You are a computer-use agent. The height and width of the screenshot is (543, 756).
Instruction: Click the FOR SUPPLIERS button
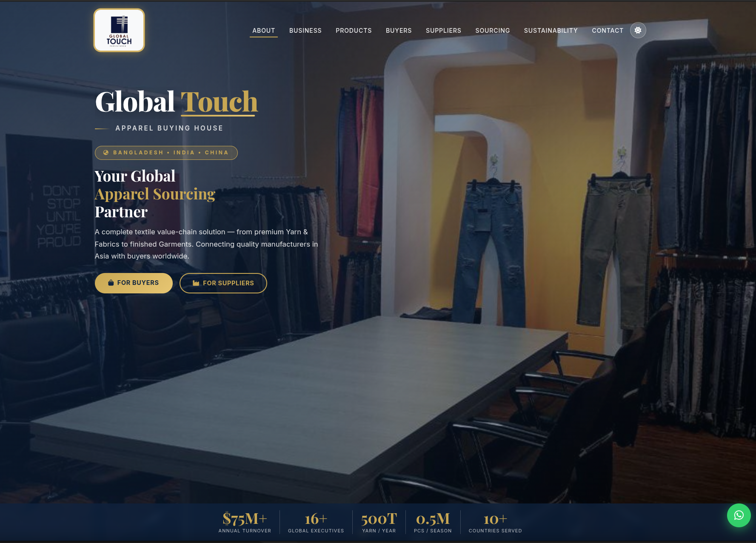click(x=223, y=283)
